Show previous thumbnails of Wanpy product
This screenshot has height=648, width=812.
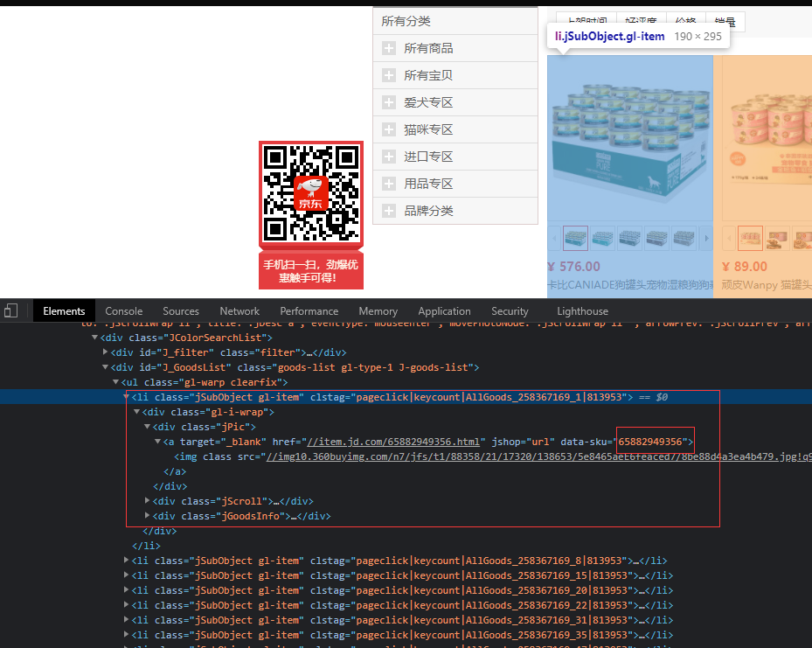[729, 238]
